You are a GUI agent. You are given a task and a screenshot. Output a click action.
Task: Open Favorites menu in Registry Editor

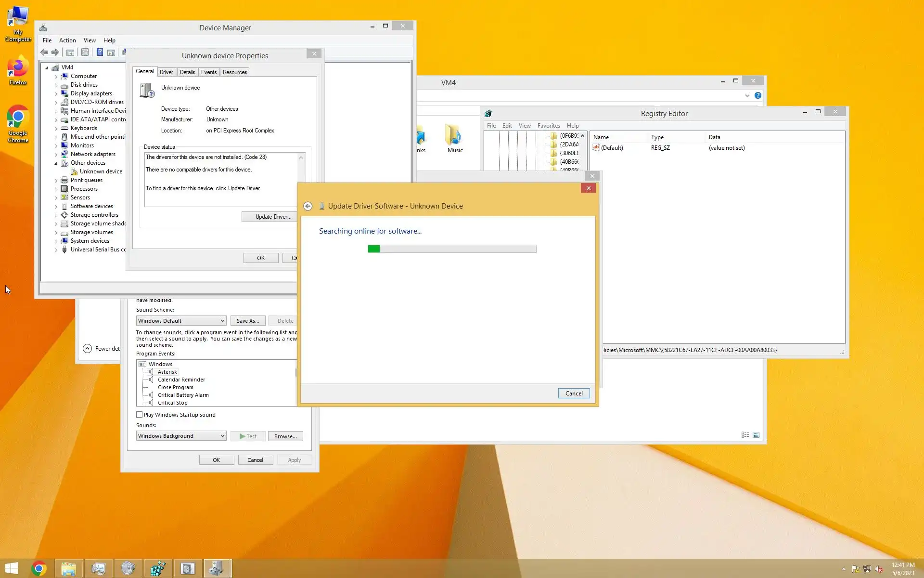pos(548,126)
